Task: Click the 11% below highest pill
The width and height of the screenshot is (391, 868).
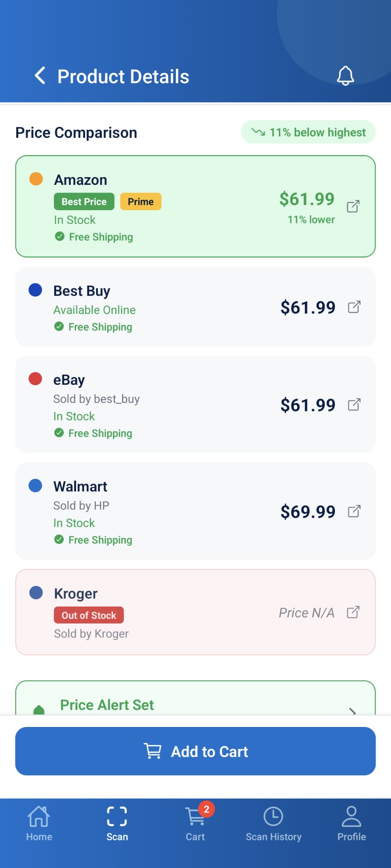Action: [x=308, y=132]
